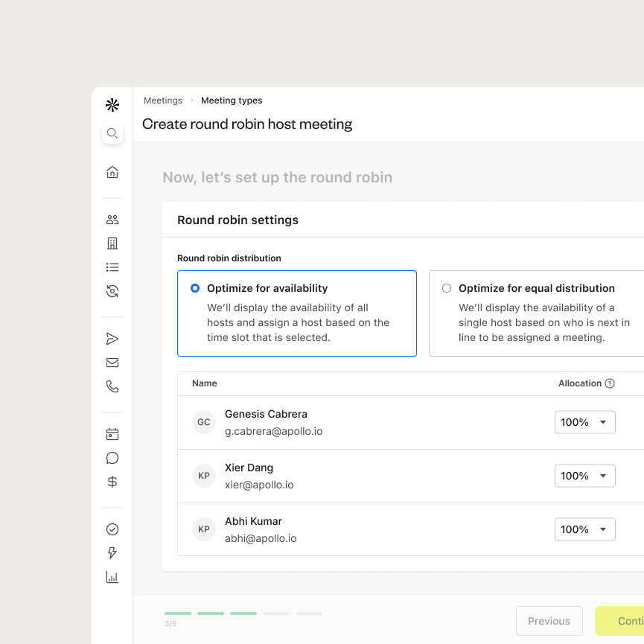Click the Allocation help info icon
644x644 pixels.
pyautogui.click(x=610, y=383)
